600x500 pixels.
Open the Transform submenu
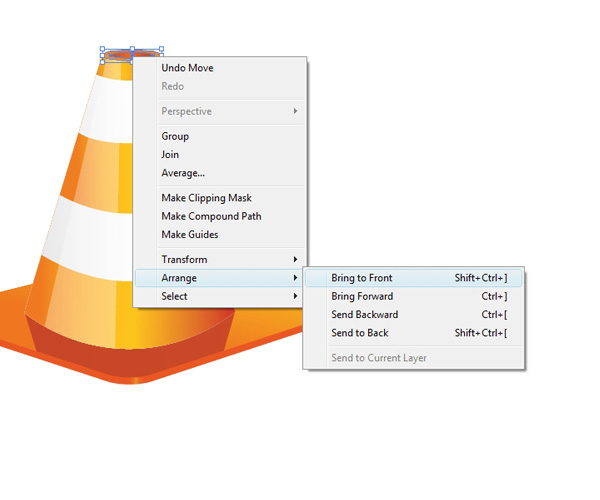tap(221, 259)
